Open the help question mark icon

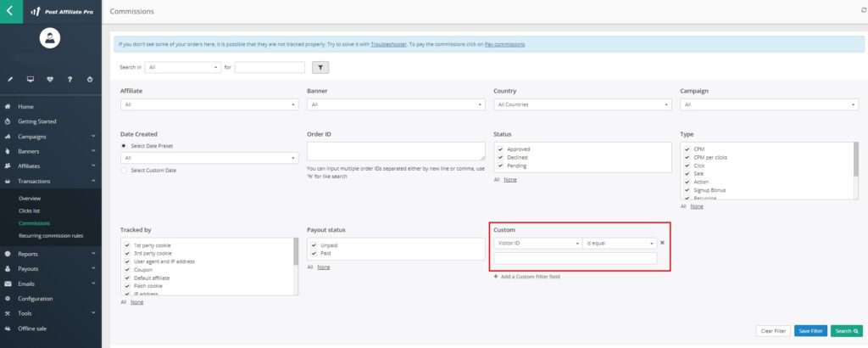(70, 79)
